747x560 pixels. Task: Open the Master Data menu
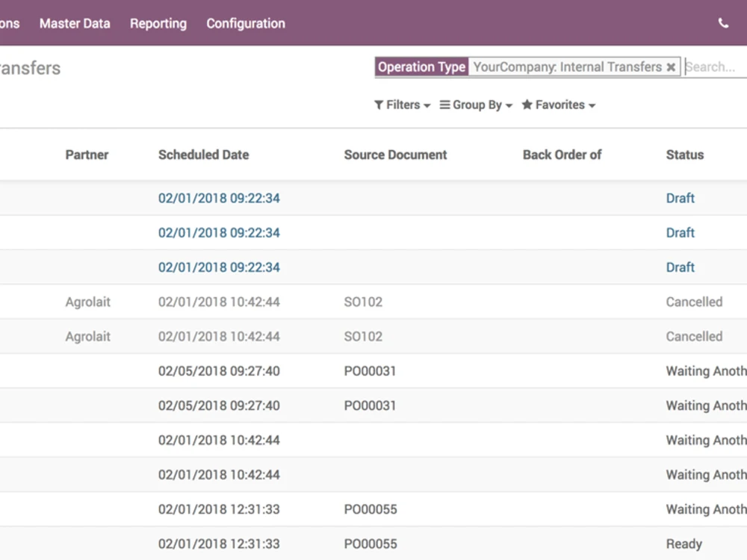75,23
